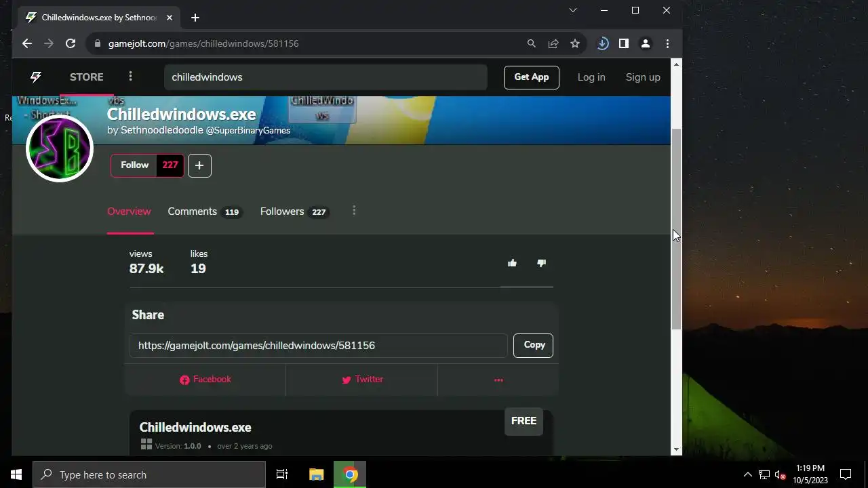The image size is (868, 488).
Task: Open the three-dot menu next to STORE
Action: [131, 77]
